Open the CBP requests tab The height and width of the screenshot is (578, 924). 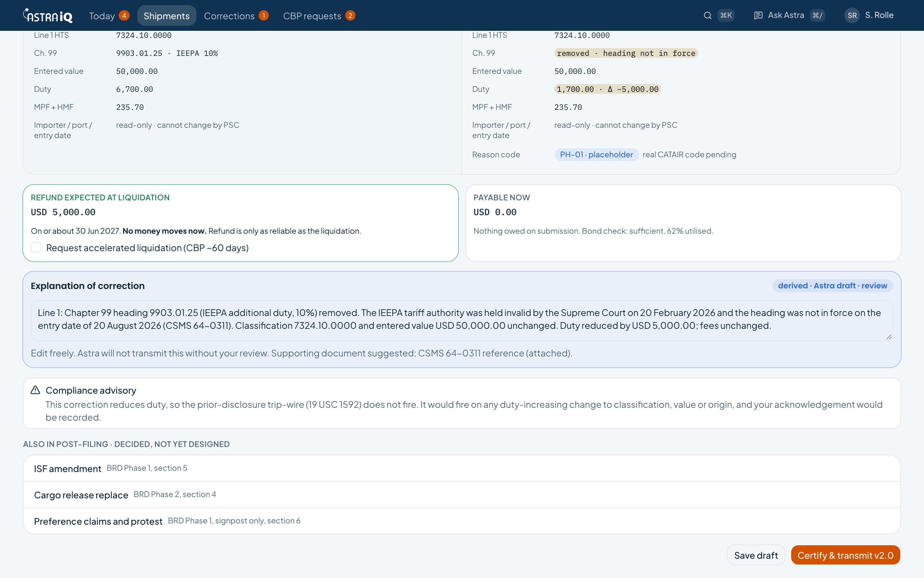coord(319,15)
